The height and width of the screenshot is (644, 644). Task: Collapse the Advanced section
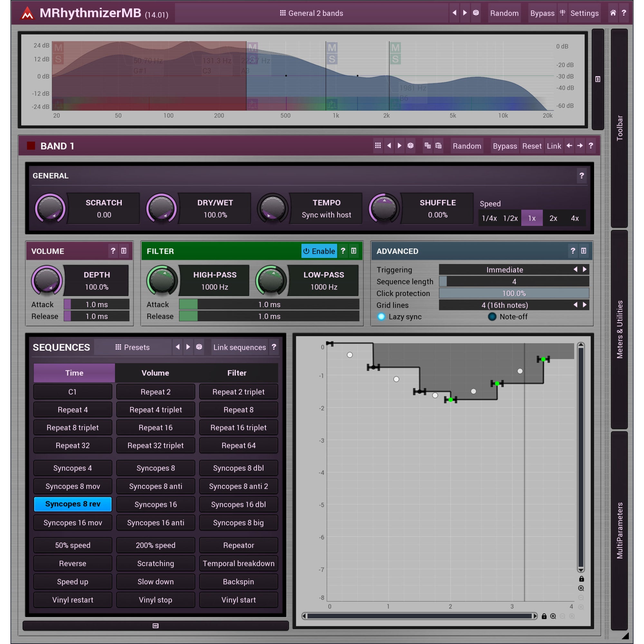click(583, 251)
